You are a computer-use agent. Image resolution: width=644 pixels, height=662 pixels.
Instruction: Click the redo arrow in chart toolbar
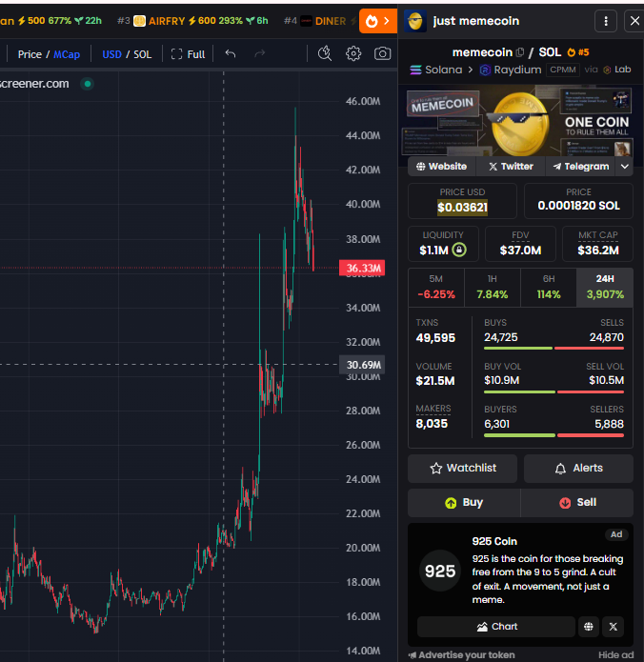click(x=260, y=53)
